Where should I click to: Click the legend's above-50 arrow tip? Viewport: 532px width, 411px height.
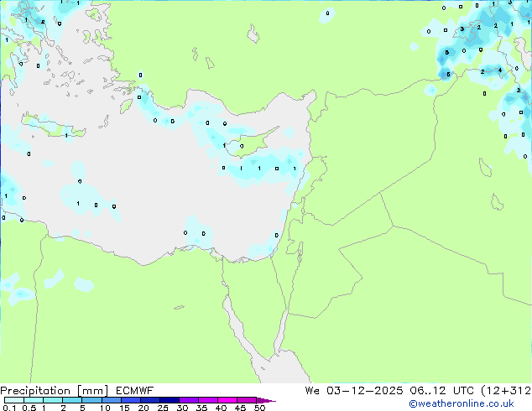pos(266,400)
